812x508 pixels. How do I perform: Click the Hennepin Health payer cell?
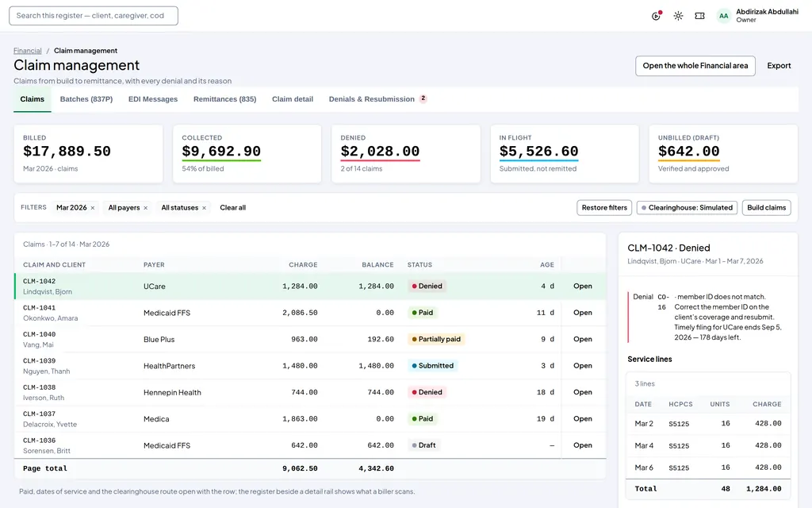coord(172,392)
